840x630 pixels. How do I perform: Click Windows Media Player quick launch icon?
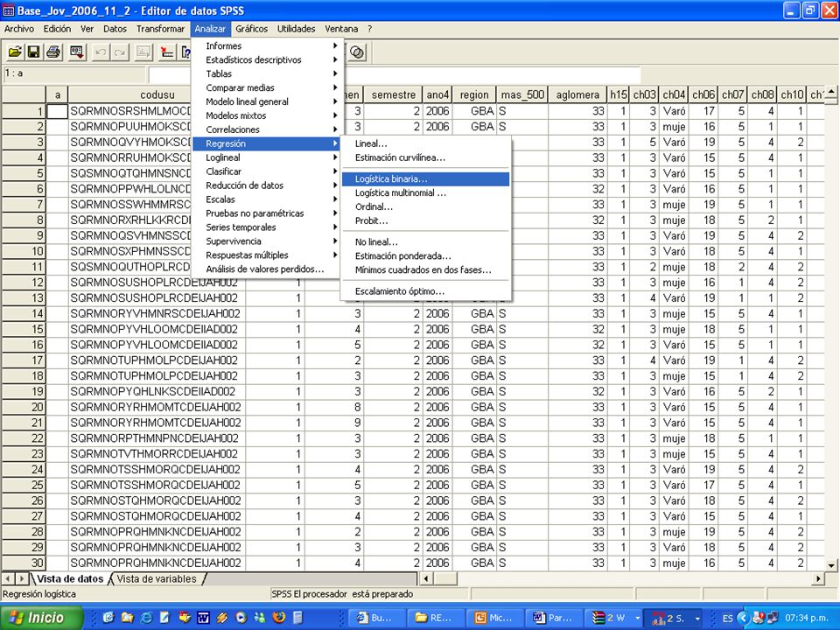pyautogui.click(x=241, y=618)
